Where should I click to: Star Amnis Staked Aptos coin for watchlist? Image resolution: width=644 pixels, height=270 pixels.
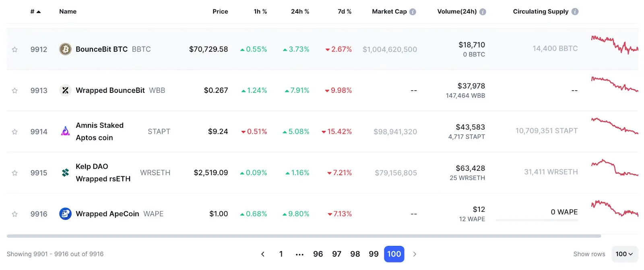14,132
